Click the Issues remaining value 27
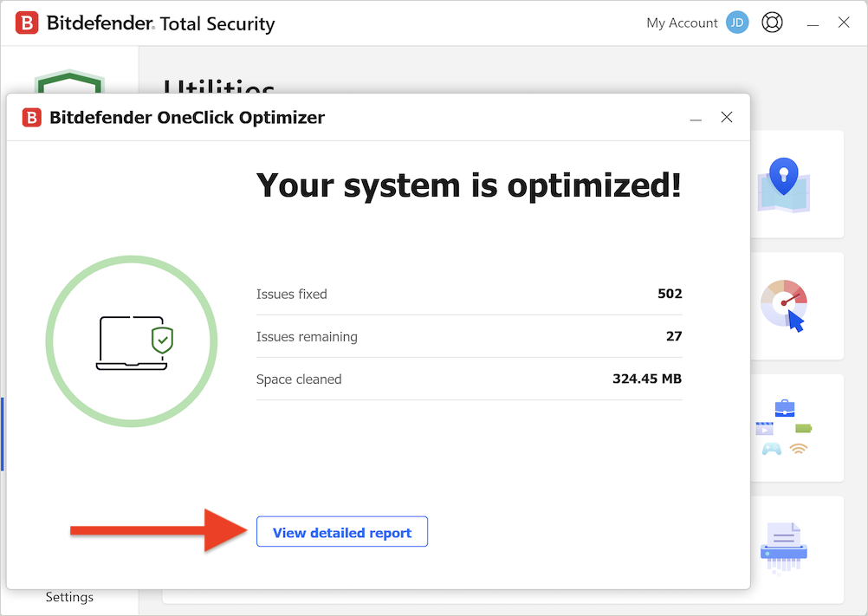The height and width of the screenshot is (616, 868). tap(674, 336)
